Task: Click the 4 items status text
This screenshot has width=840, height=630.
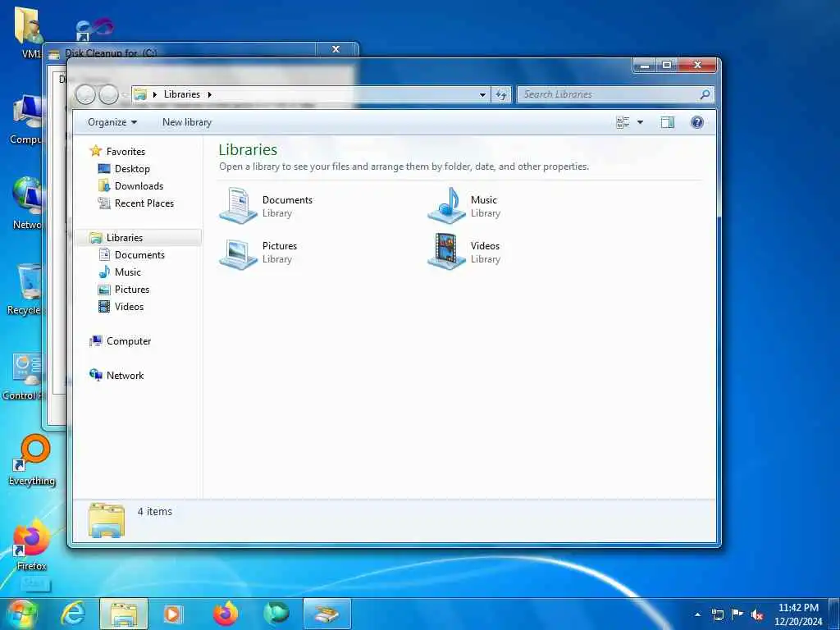Action: tap(155, 512)
